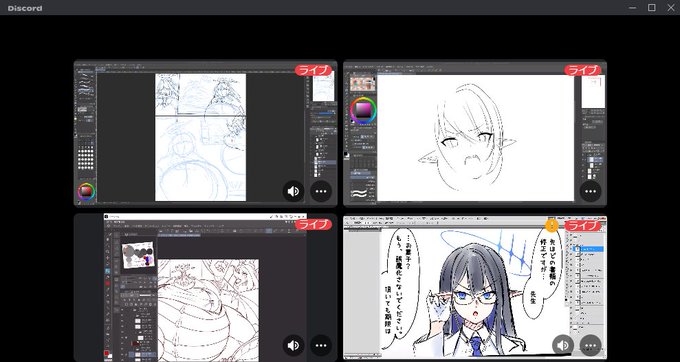The height and width of the screenshot is (362, 680).
Task: Focus the stream showing the colored glasses-girl manga panel
Action: click(x=475, y=288)
